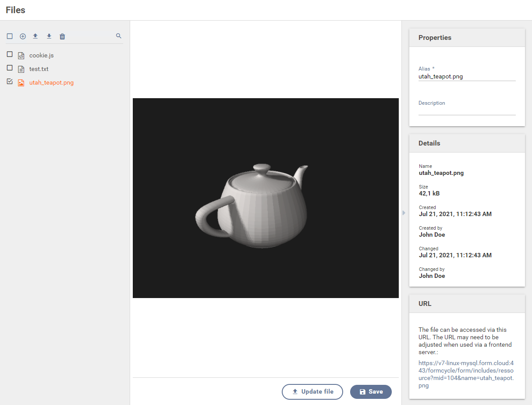Select utah_teapot.png in the file list
Image resolution: width=532 pixels, height=405 pixels.
(x=51, y=82)
